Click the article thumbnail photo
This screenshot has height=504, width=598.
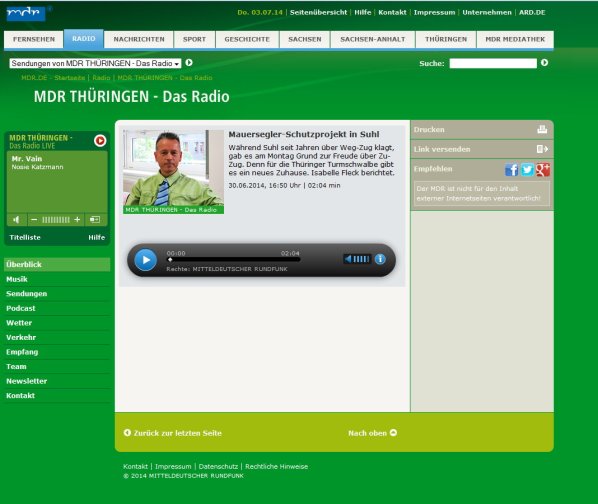(173, 172)
